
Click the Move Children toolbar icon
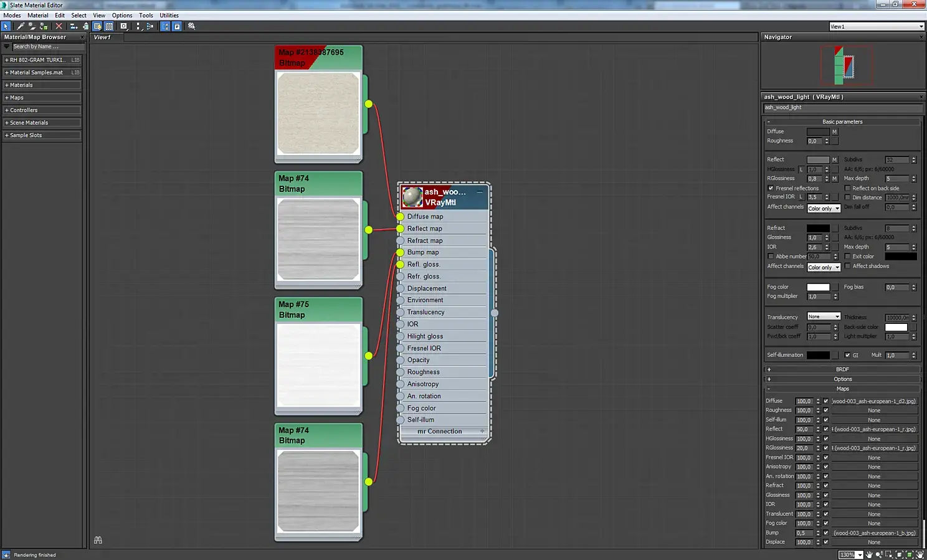point(74,26)
